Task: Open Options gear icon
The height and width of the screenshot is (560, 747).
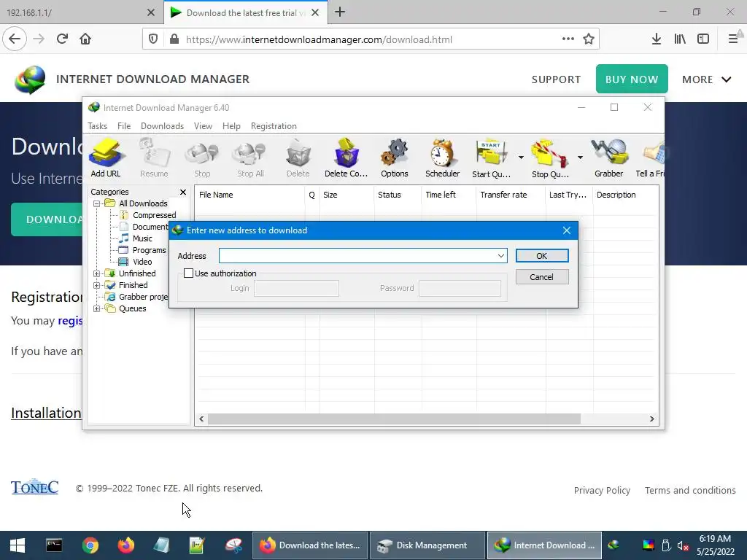Action: tap(395, 157)
